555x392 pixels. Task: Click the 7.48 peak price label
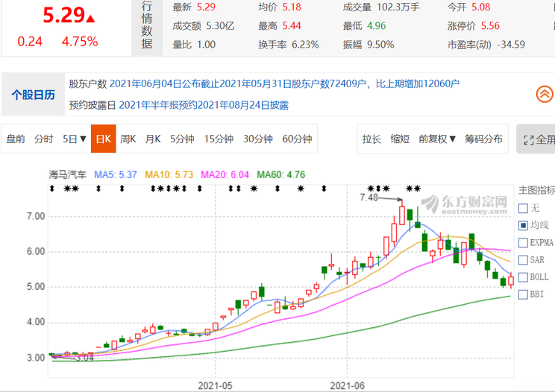[x=369, y=197]
